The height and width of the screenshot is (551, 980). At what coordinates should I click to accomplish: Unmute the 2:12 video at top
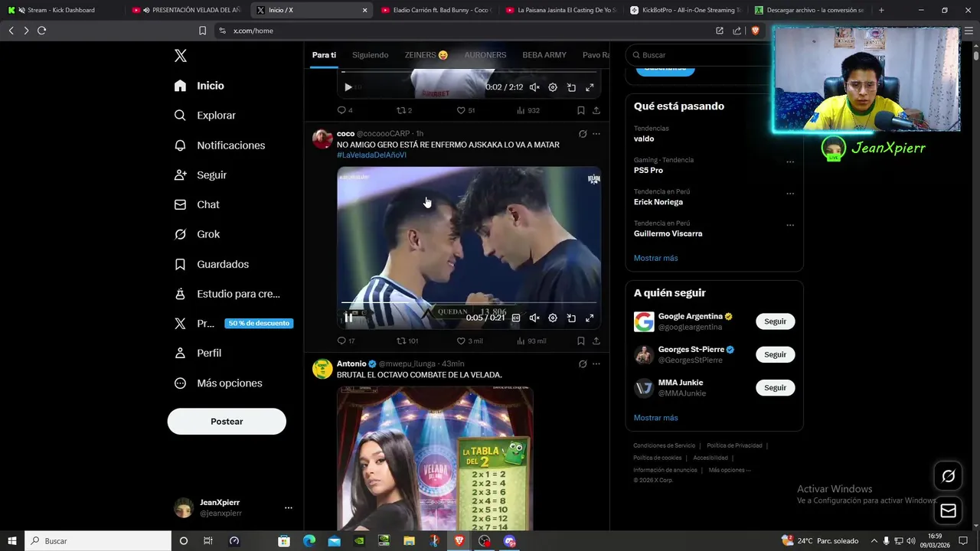[x=534, y=87]
